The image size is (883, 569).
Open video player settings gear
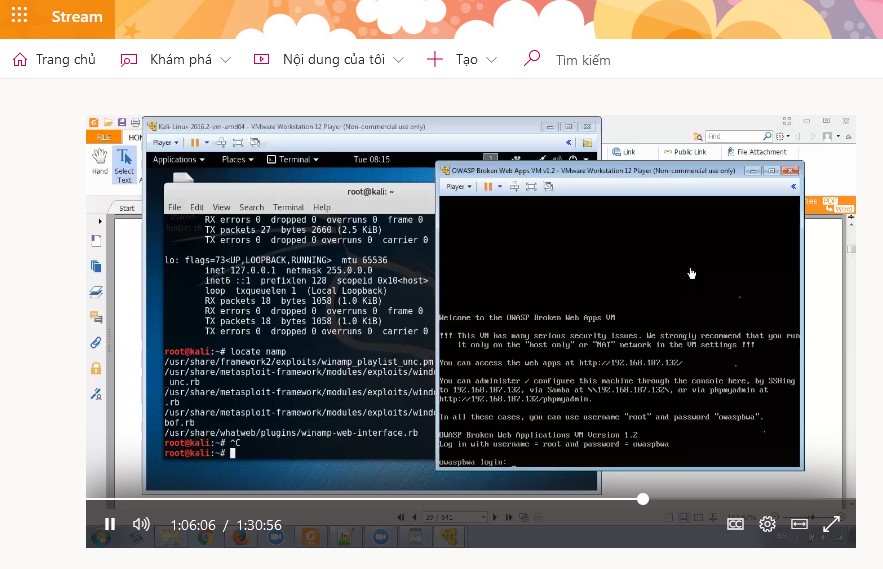(767, 524)
